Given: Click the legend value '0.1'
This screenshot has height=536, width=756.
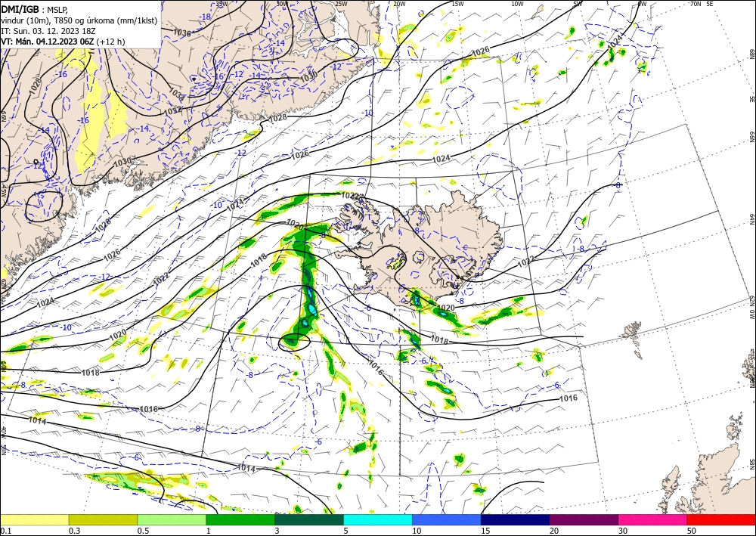Looking at the screenshot, I should 5,531.
